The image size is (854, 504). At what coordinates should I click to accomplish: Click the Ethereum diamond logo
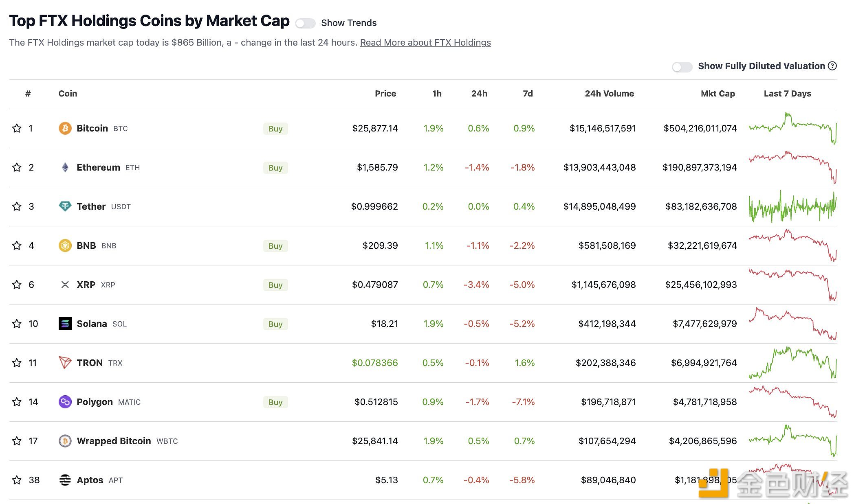tap(65, 167)
